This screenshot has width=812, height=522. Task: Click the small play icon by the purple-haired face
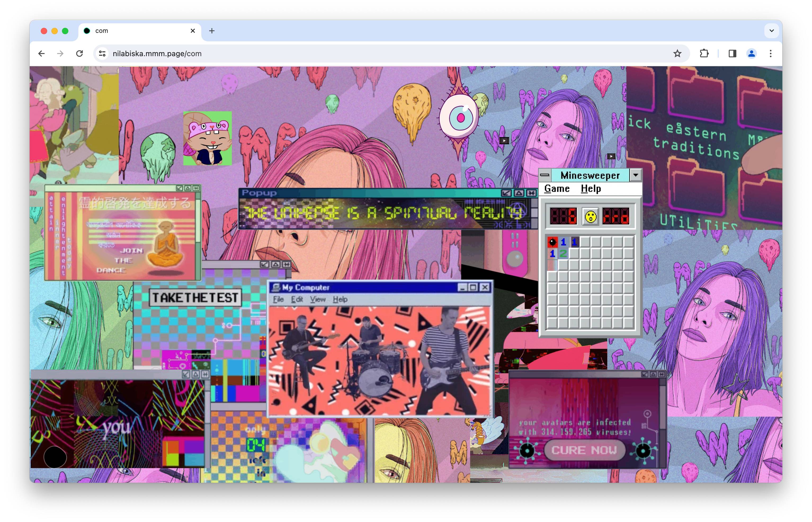click(x=504, y=141)
